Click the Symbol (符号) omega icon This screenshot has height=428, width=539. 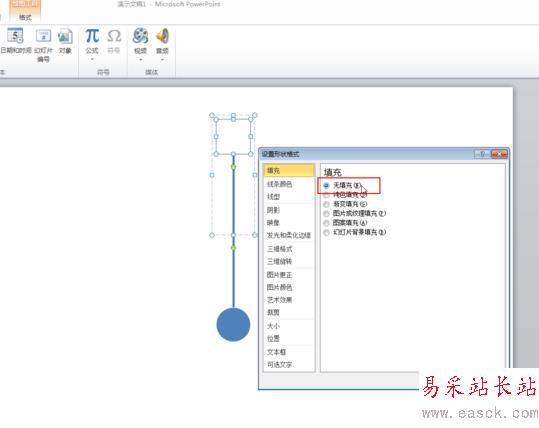tap(114, 36)
